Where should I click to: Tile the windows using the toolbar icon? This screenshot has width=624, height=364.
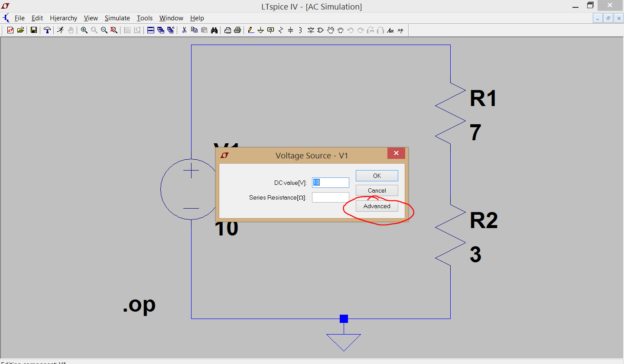(151, 30)
